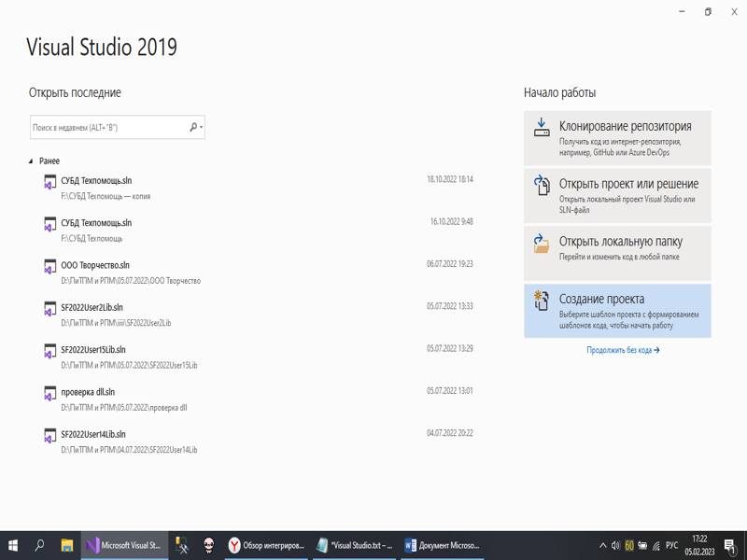The height and width of the screenshot is (560, 747).
Task: Click the Продолжить без кода link
Action: 623,350
